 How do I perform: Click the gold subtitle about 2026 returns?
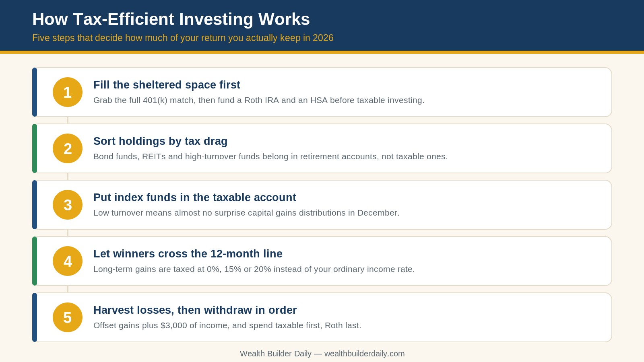(x=183, y=38)
